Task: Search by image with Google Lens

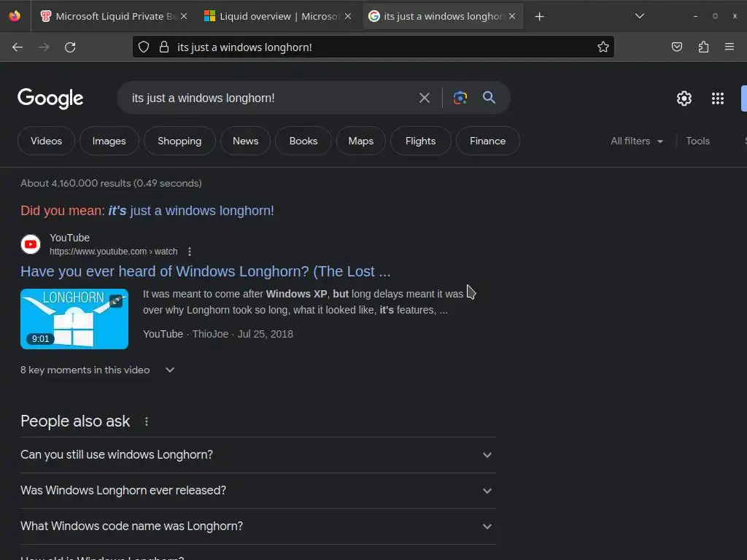Action: point(460,98)
